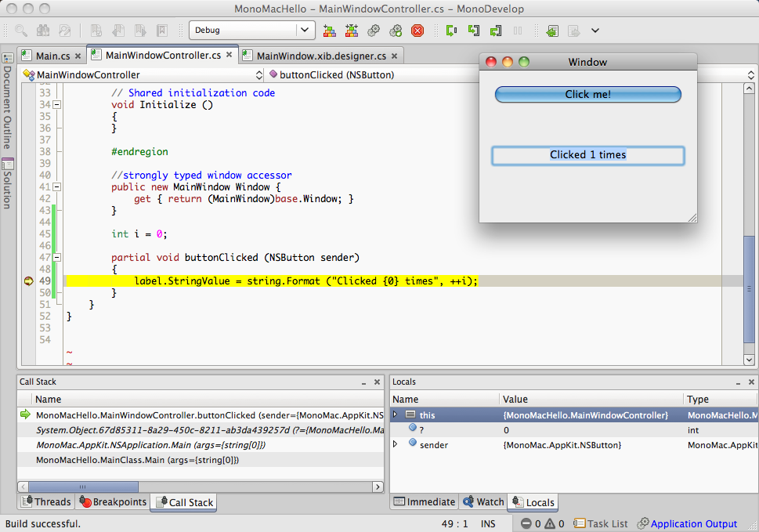The height and width of the screenshot is (532, 759).
Task: Step Over the current line
Action: pyautogui.click(x=452, y=31)
